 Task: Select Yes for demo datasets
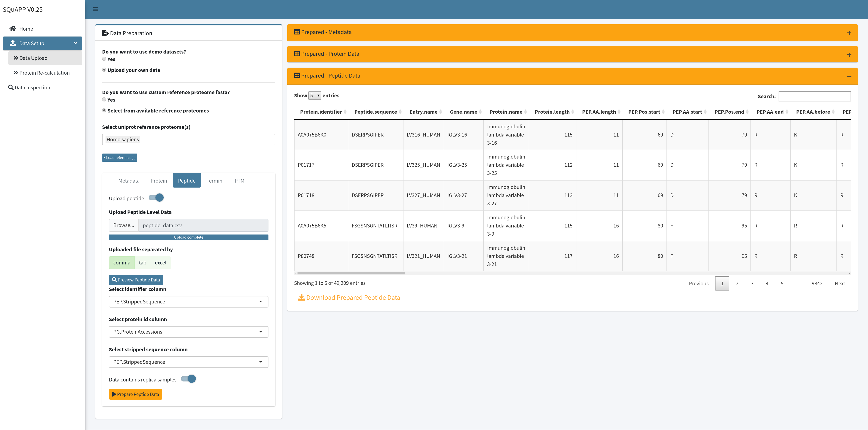pos(104,59)
